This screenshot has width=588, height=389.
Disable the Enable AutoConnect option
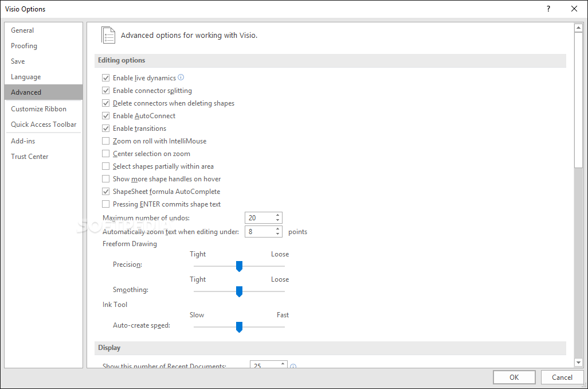pos(106,116)
